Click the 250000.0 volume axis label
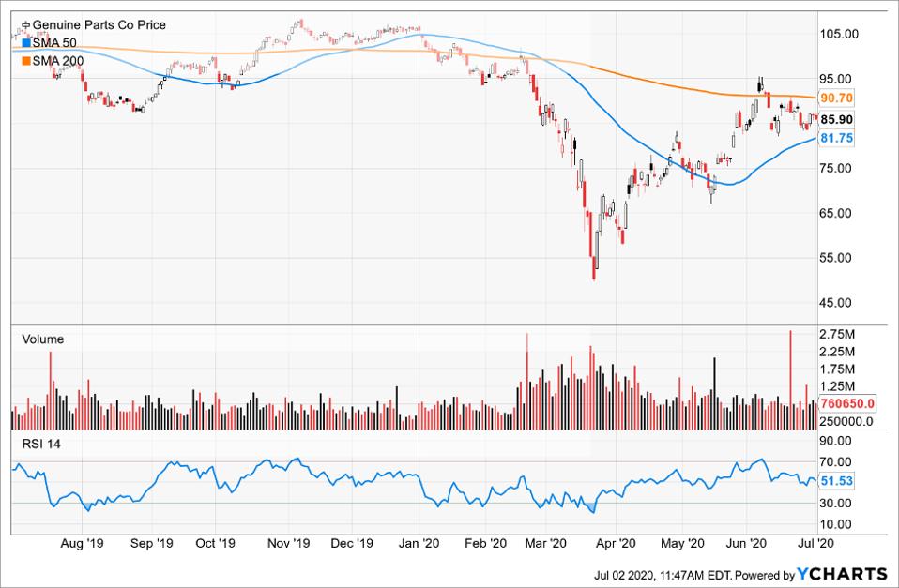Viewport: 899px width, 588px height. pyautogui.click(x=846, y=422)
